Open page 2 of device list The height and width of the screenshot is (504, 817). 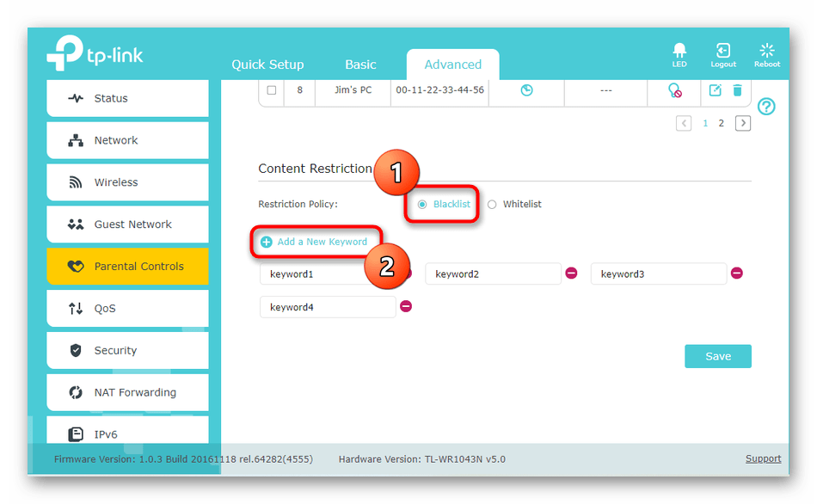[722, 124]
